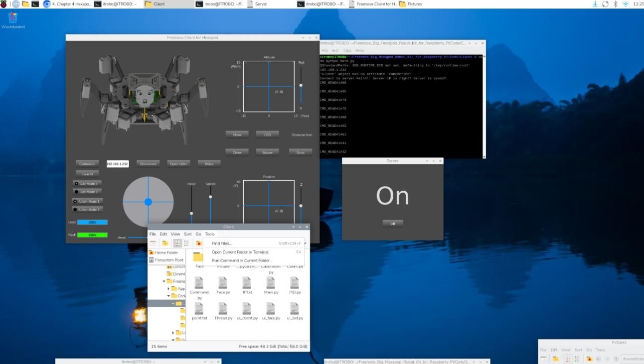Viewport: 644px width, 364px height.
Task: Select PID.py file icon
Action: (295, 283)
